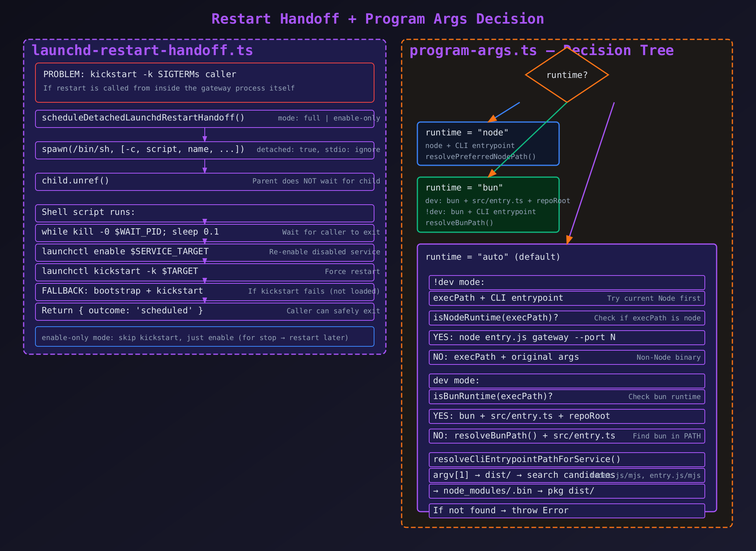Viewport: 756px width, 551px height.
Task: Select the scheduleDetachedLaunchdRestartHandoff() step box
Action: (x=204, y=118)
